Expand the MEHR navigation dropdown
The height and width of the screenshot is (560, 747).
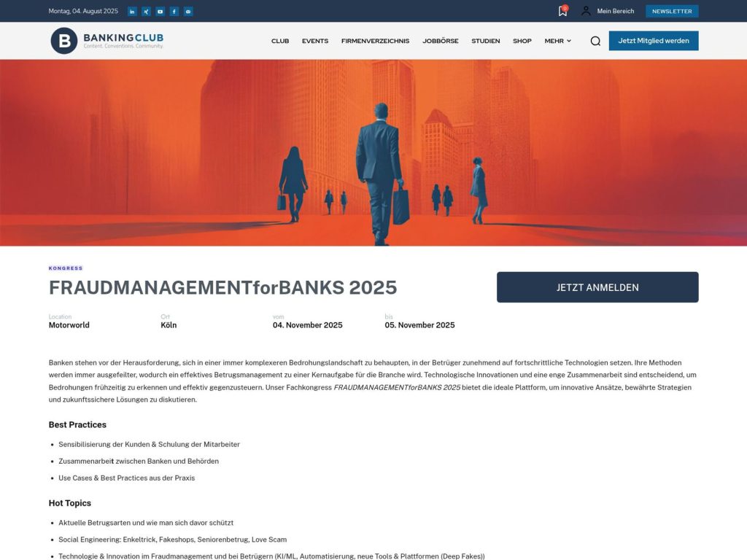[557, 41]
